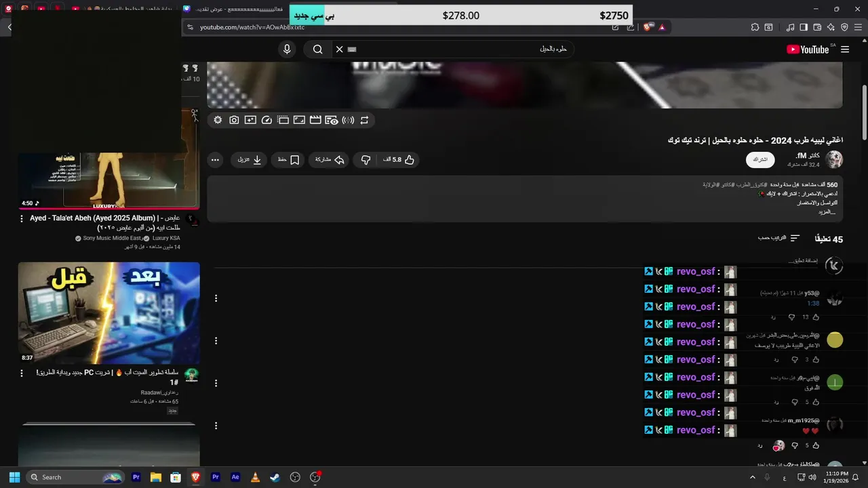This screenshot has height=488, width=868.
Task: Open the taskbar volume speaker icon
Action: coord(812,477)
